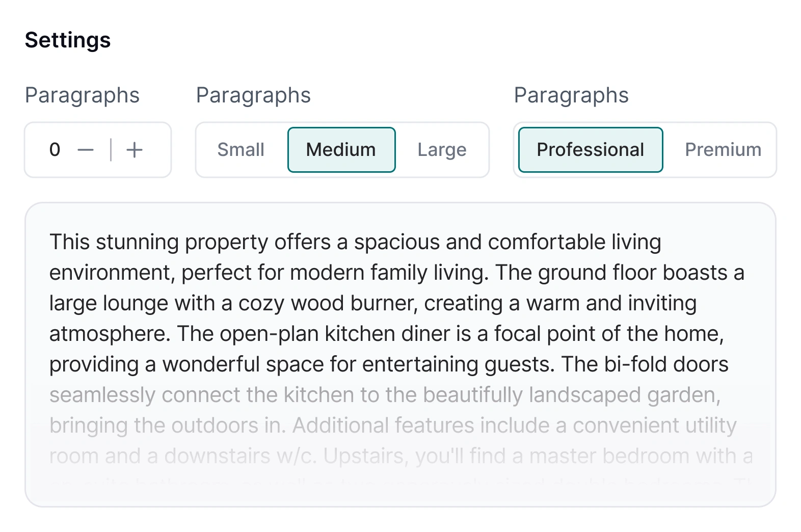Switch to the Premium option

723,150
